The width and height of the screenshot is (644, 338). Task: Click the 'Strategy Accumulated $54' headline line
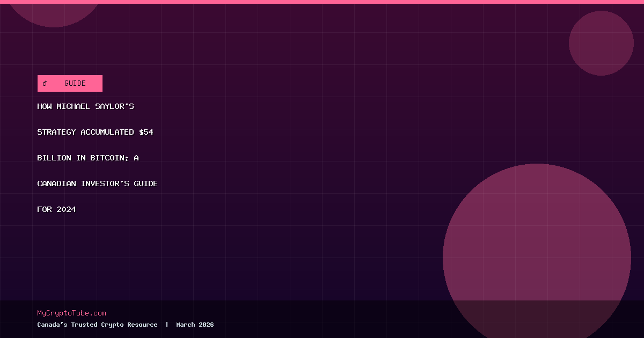point(95,132)
